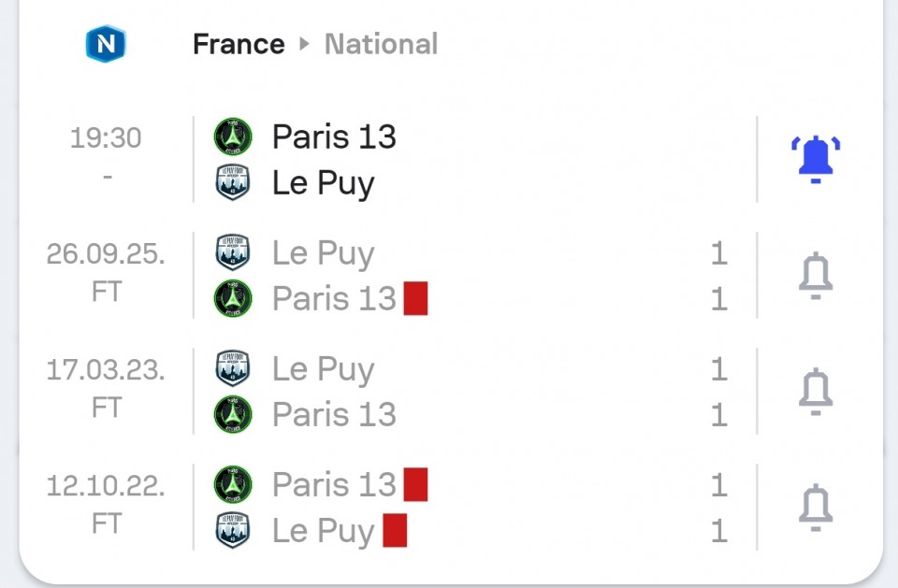Click Le Puy crest in the 19:30 match

pyautogui.click(x=233, y=183)
